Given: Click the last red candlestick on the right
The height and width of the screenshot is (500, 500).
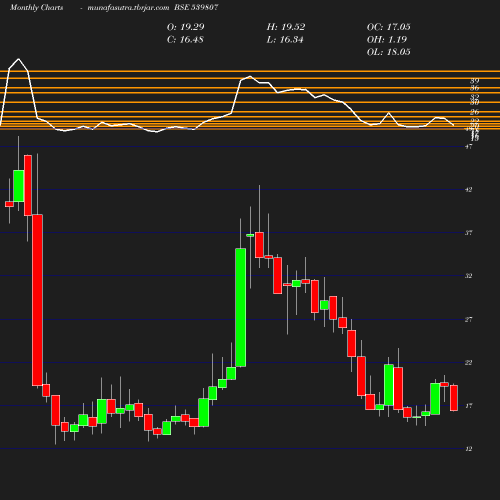Looking at the screenshot, I should pyautogui.click(x=454, y=398).
